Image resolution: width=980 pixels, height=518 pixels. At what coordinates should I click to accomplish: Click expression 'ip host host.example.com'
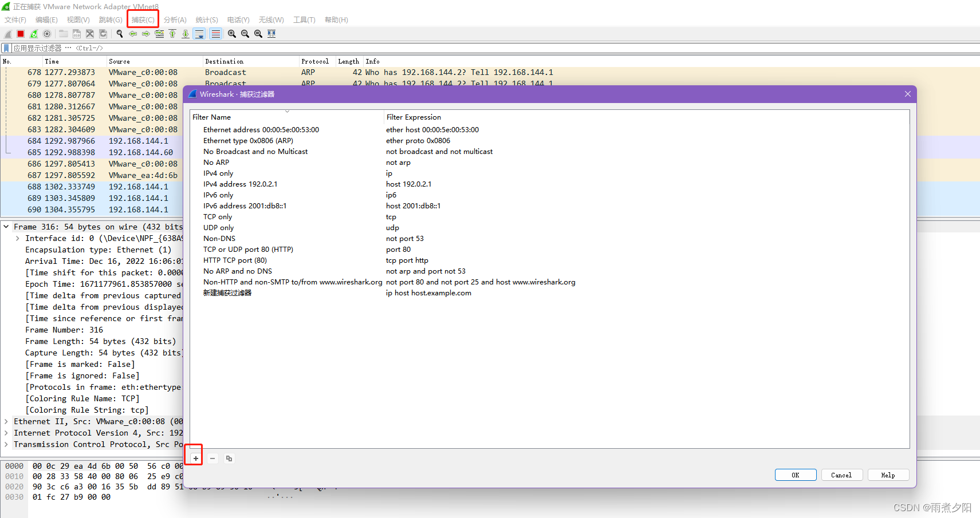(x=428, y=293)
